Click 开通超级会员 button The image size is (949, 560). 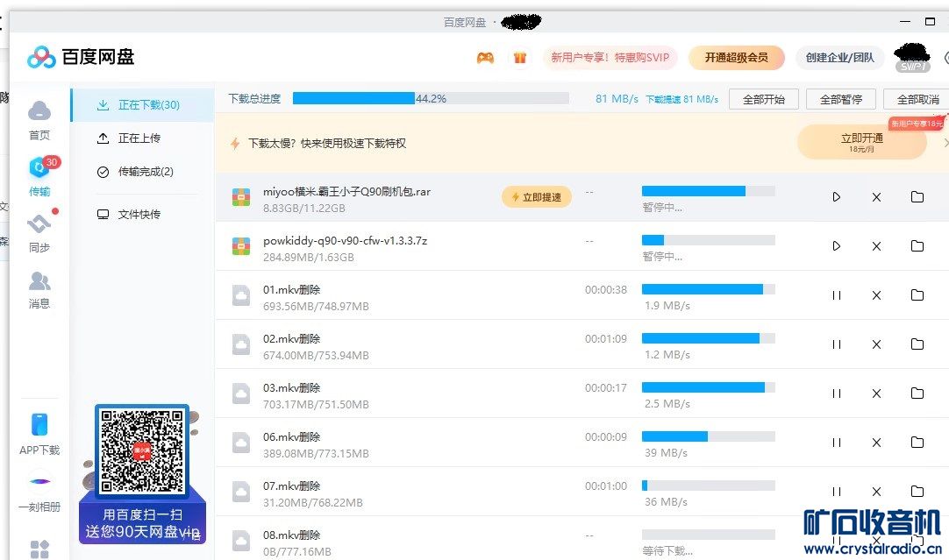(737, 58)
